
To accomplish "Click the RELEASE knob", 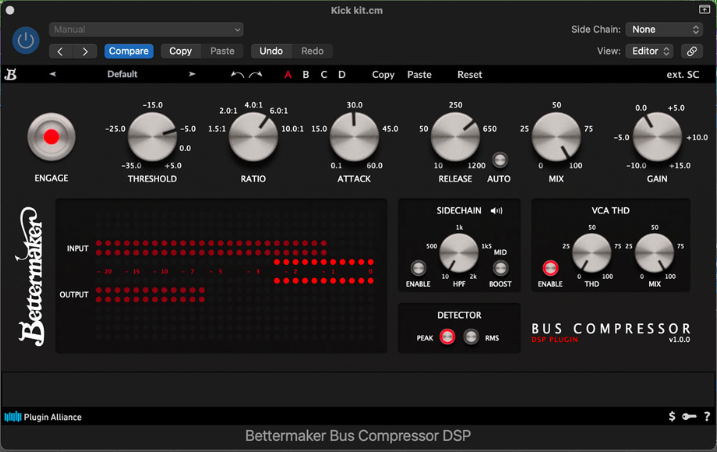I will tap(455, 136).
